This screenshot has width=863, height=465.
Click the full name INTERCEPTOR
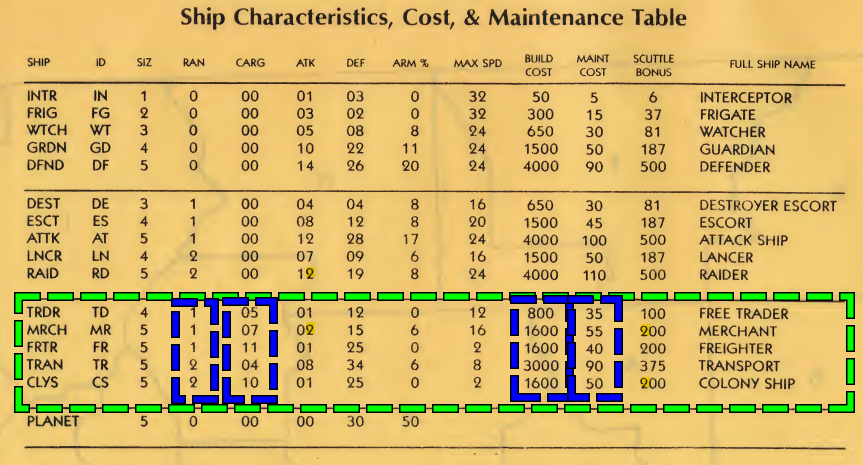point(746,98)
